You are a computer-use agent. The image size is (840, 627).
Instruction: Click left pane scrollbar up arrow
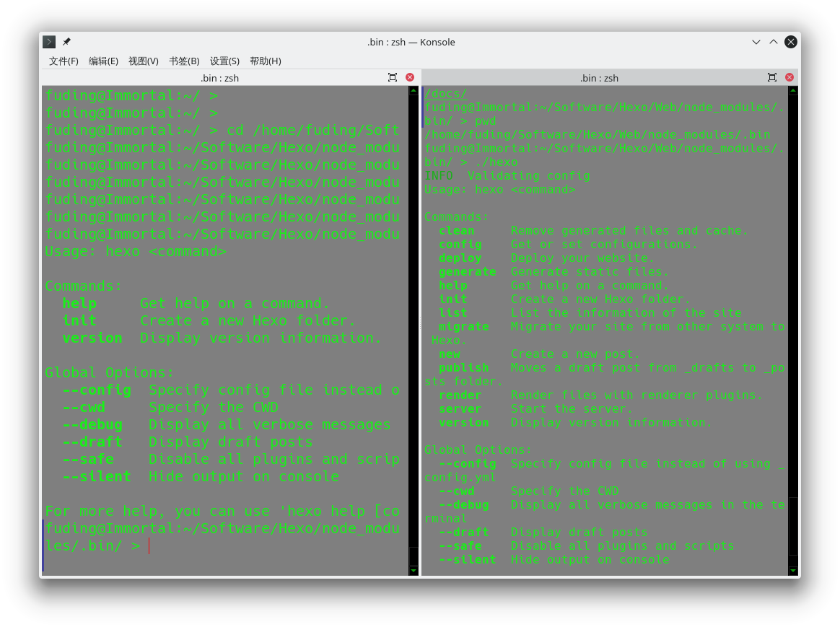[x=413, y=91]
